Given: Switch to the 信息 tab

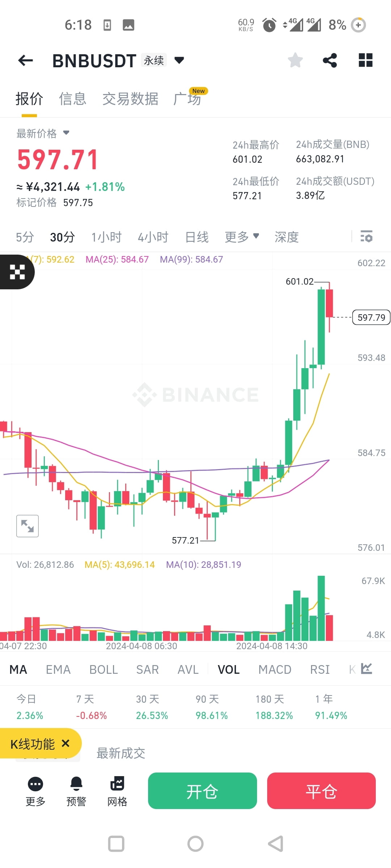Looking at the screenshot, I should coord(73,98).
